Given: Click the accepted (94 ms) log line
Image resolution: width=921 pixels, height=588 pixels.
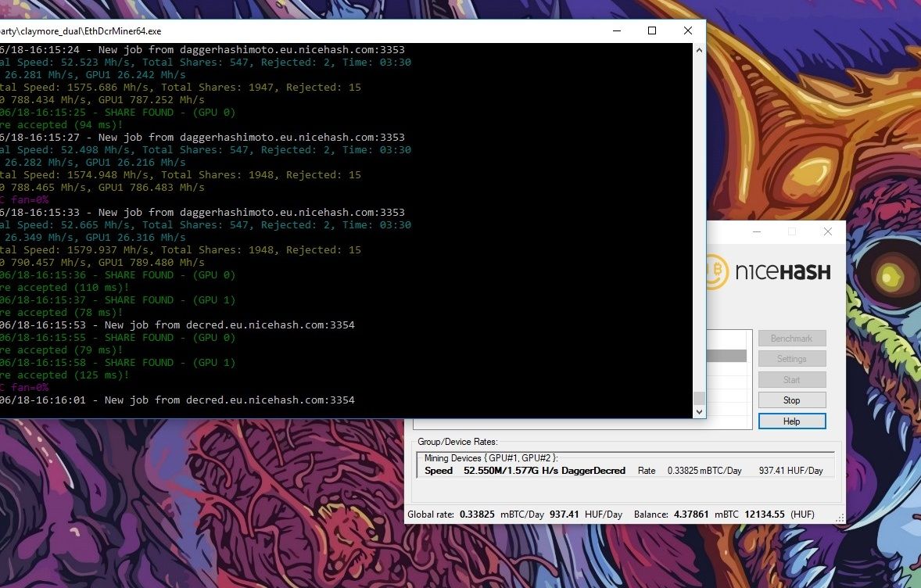Looking at the screenshot, I should coord(61,124).
